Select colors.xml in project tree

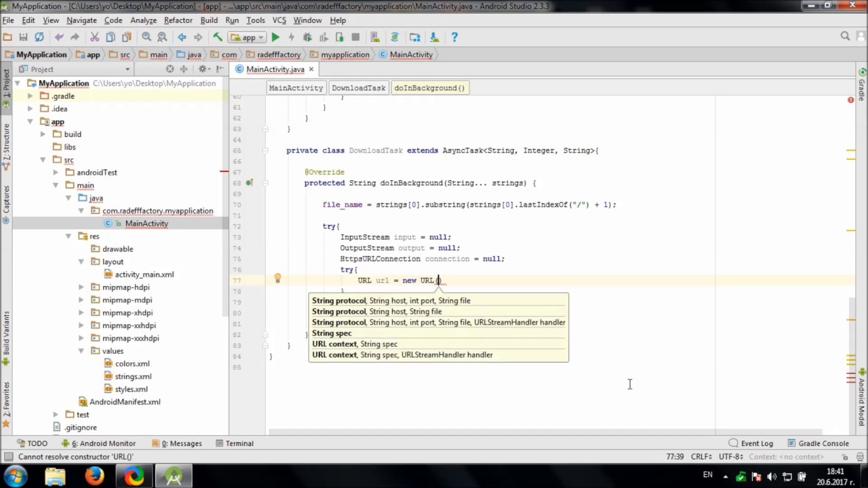[x=127, y=363]
